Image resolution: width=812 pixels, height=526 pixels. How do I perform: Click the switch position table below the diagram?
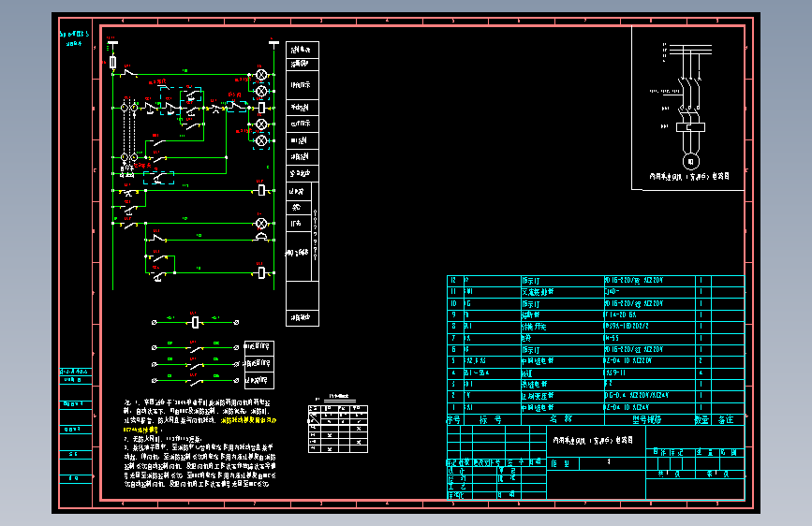point(338,430)
